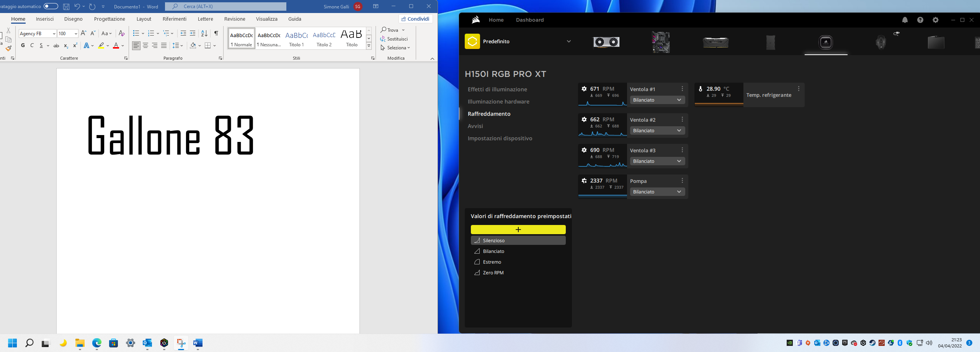Click Sostituisci in Word ribbon

(394, 39)
